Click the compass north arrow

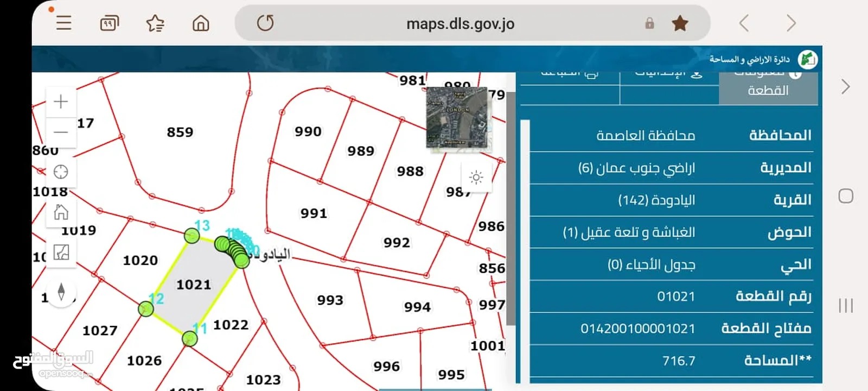[x=61, y=292]
